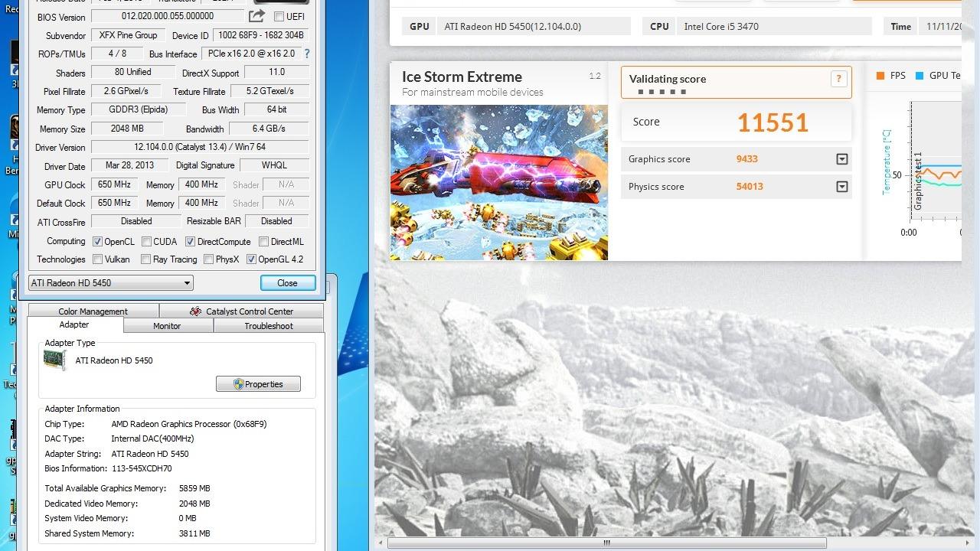The width and height of the screenshot is (980, 551).
Task: Expand the Physics score details
Action: (x=842, y=187)
